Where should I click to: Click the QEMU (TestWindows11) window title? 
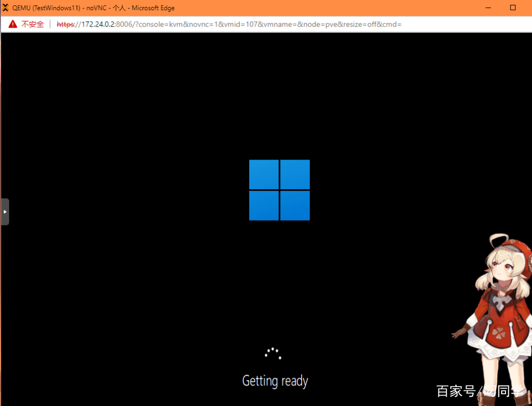(94, 8)
